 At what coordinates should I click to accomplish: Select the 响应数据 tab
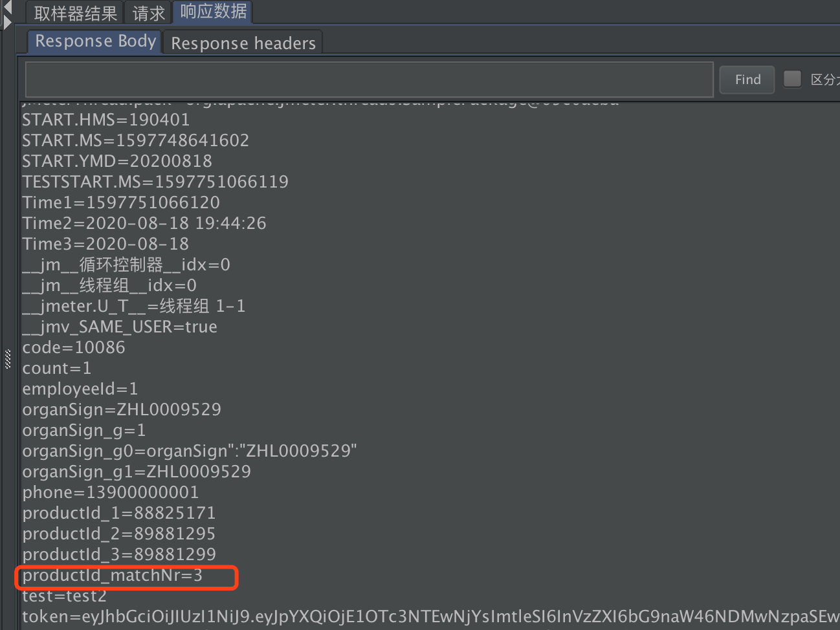pyautogui.click(x=214, y=12)
